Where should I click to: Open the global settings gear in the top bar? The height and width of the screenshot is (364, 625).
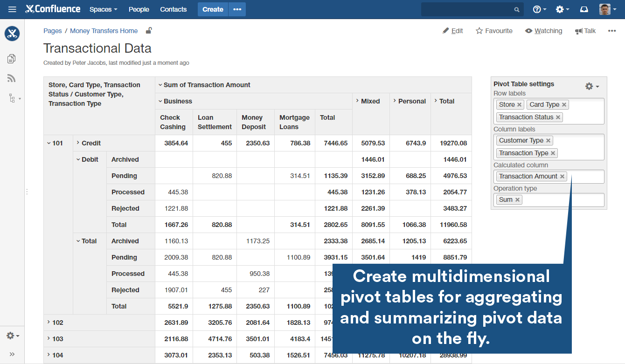560,9
